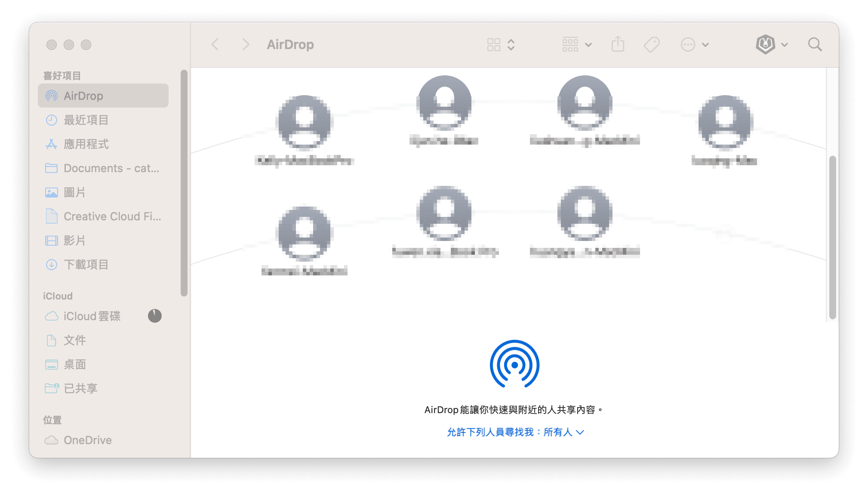Expand the More actions dropdown arrow

pyautogui.click(x=705, y=44)
